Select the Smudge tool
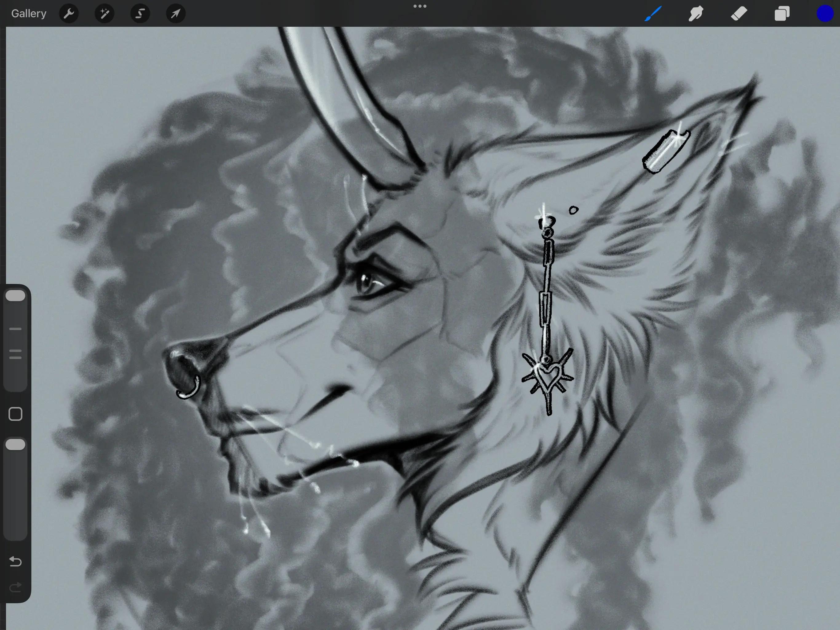840x630 pixels. click(x=696, y=14)
